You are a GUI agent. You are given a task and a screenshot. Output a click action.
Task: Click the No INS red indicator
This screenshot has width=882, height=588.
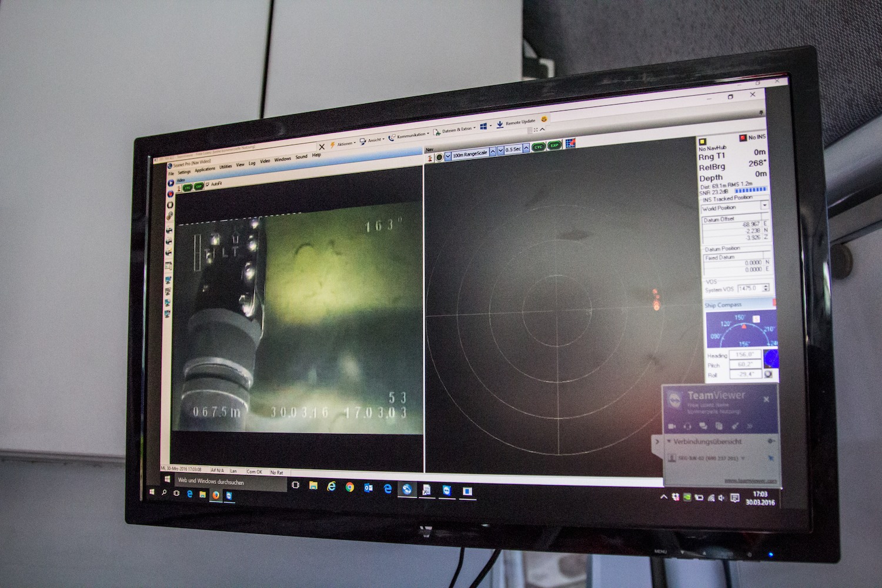[x=743, y=138]
